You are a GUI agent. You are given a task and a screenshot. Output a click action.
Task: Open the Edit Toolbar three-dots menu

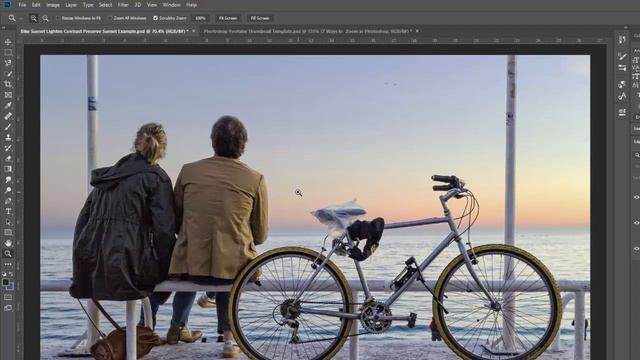click(x=8, y=264)
